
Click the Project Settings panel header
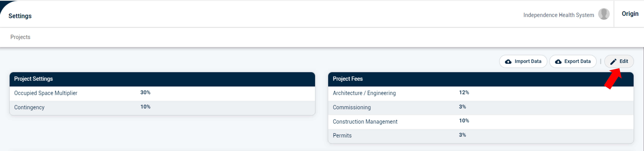[162, 79]
